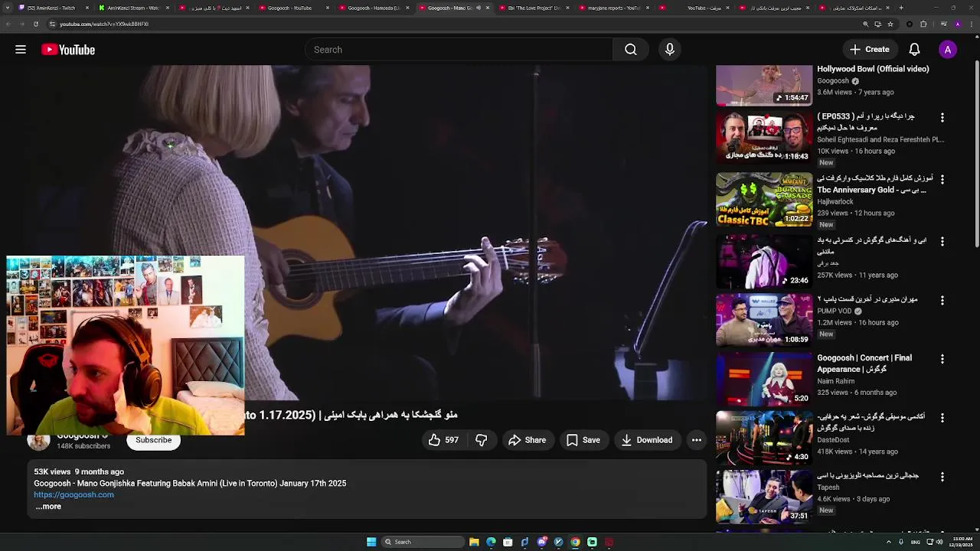Viewport: 980px width, 551px height.
Task: Open the 37:51 Tapesh video thumbnail
Action: click(764, 496)
